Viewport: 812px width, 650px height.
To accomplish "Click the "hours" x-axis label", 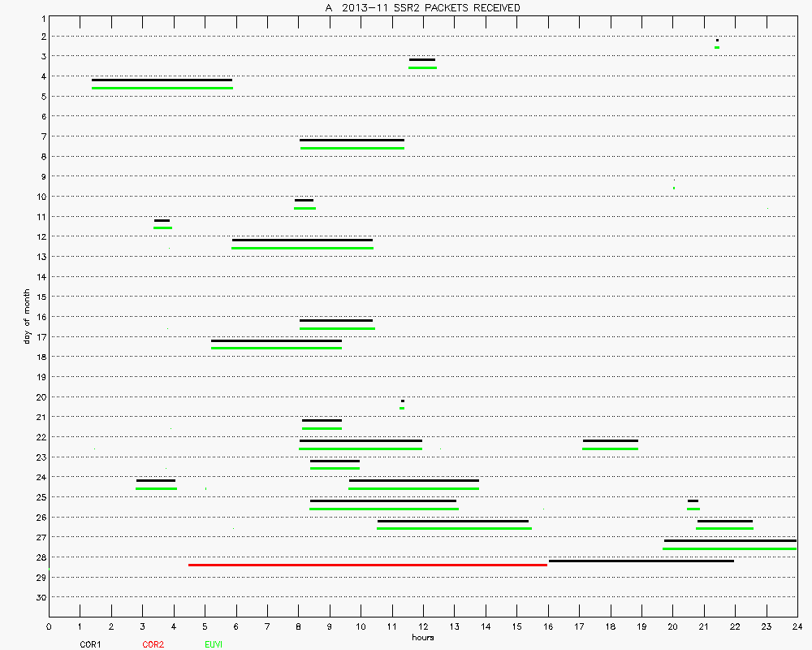I will click(x=422, y=637).
